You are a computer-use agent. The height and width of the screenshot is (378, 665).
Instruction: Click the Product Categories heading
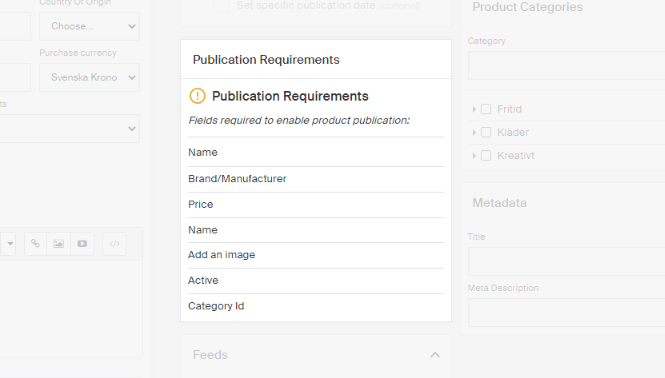528,7
